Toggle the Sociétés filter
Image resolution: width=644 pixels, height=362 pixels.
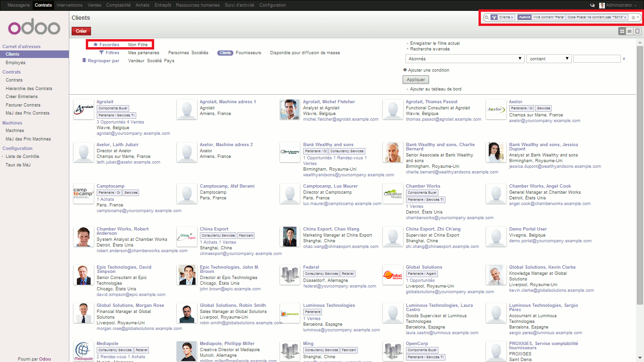click(200, 53)
